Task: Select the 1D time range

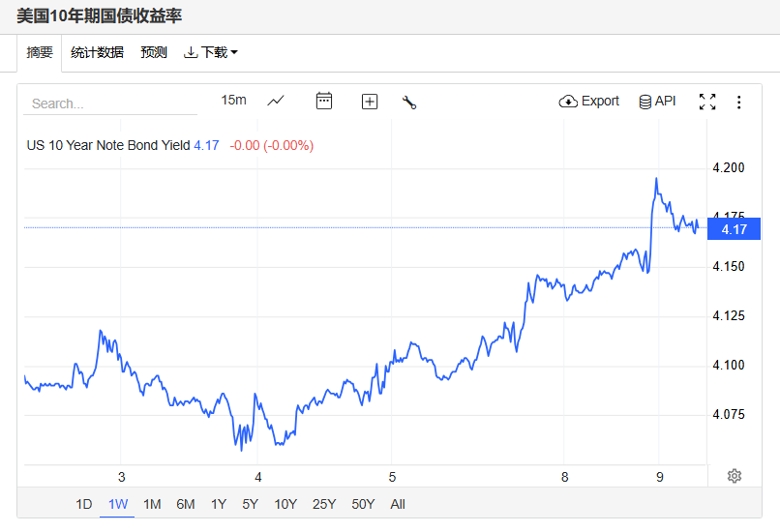Action: click(84, 504)
